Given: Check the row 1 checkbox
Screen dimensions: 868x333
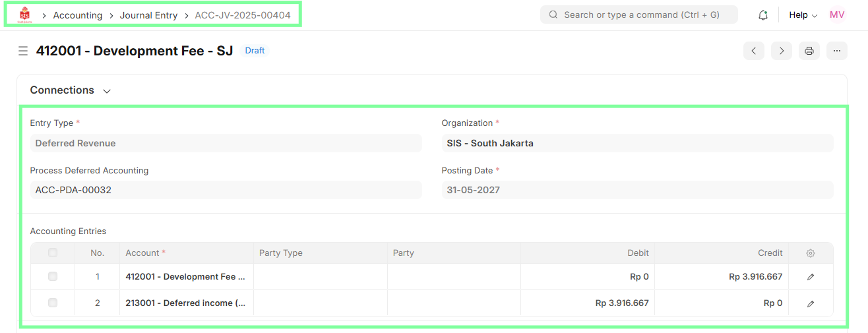Looking at the screenshot, I should click(x=53, y=277).
